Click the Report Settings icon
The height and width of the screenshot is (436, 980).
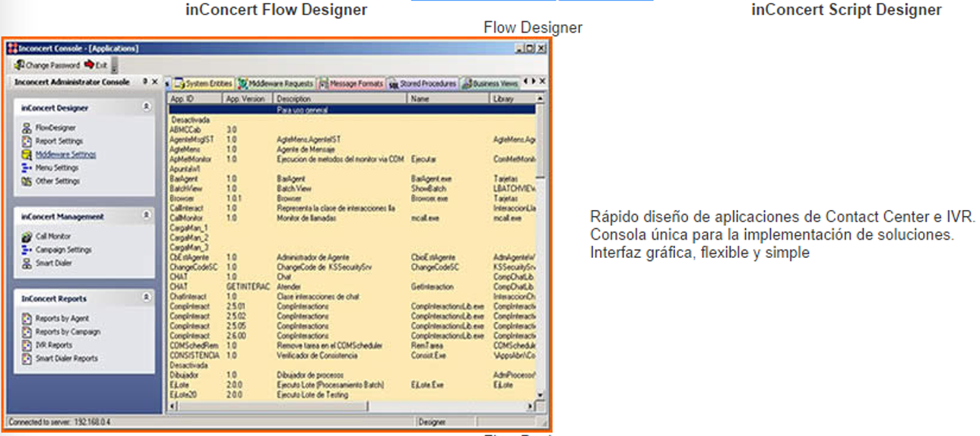click(x=27, y=141)
